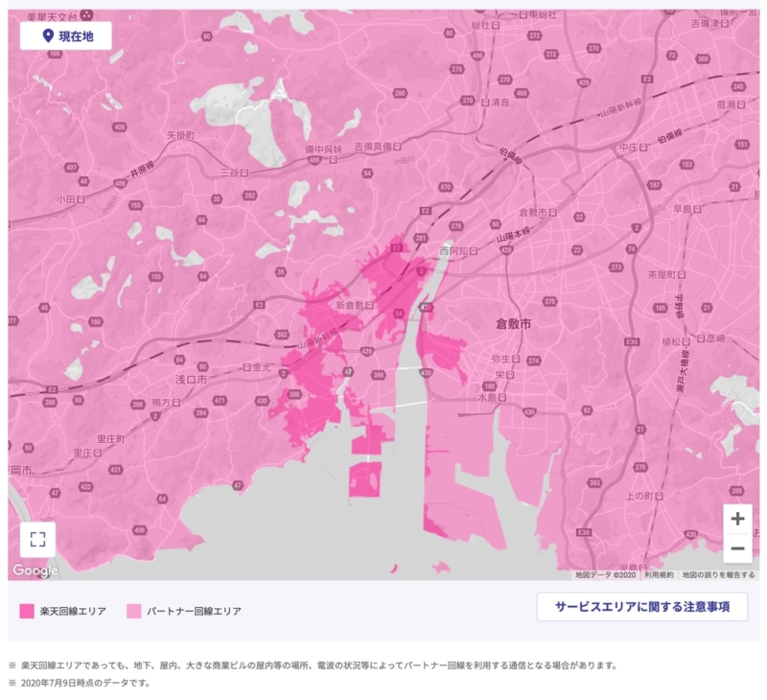Click the 2020年7月9日時点のデータです note

pyautogui.click(x=85, y=683)
